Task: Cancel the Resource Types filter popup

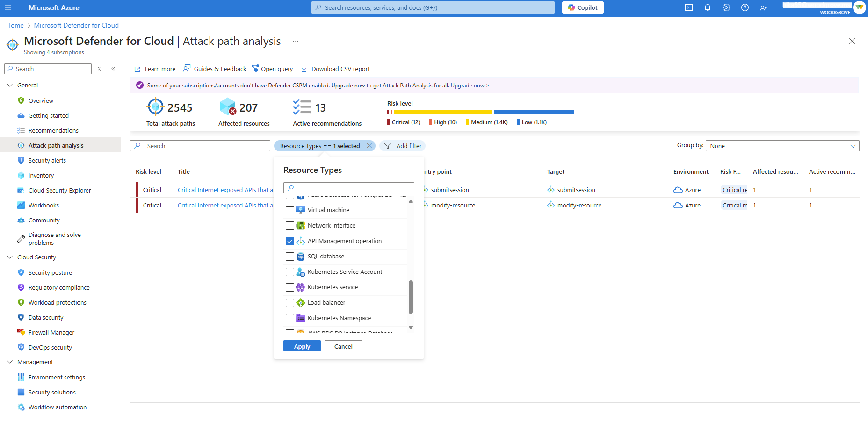Action: (x=343, y=346)
